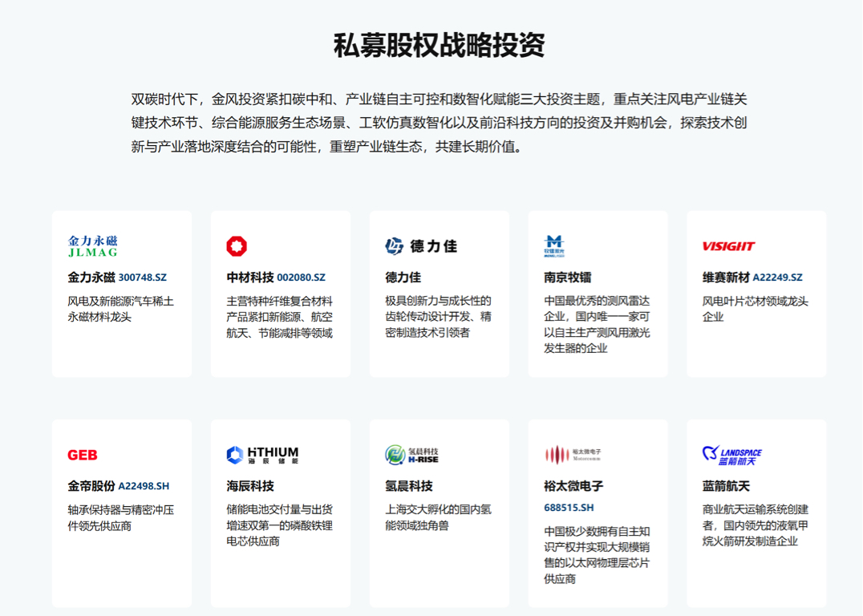Click the 私募股权战略投资 page heading
863x616 pixels.
pos(440,45)
